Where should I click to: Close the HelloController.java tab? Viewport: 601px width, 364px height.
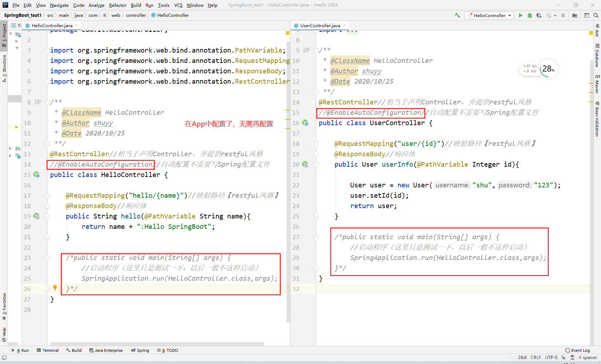[77, 25]
